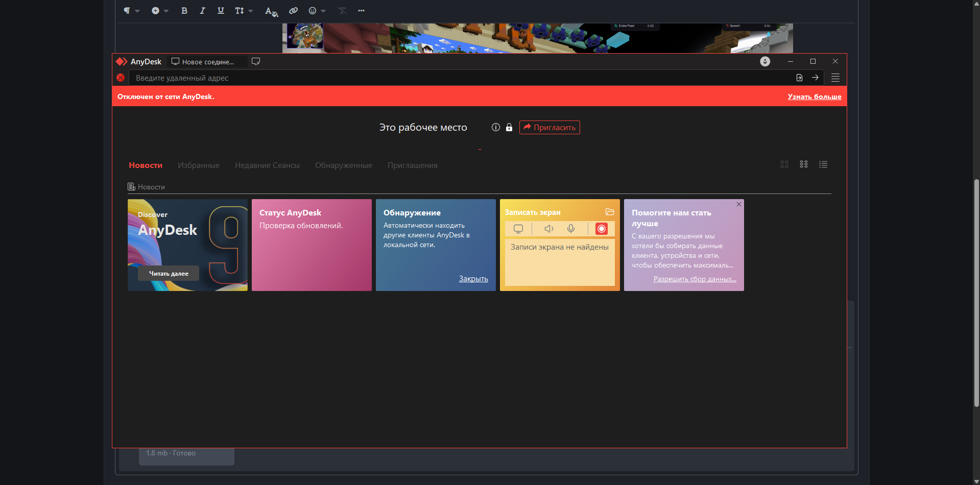Open the 'Недавние Сеансы' tab
This screenshot has width=980, height=485.
pyautogui.click(x=267, y=165)
